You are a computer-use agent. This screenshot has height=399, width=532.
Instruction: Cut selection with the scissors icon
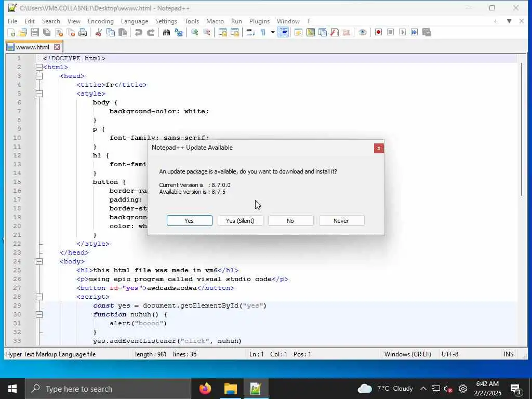coord(99,33)
